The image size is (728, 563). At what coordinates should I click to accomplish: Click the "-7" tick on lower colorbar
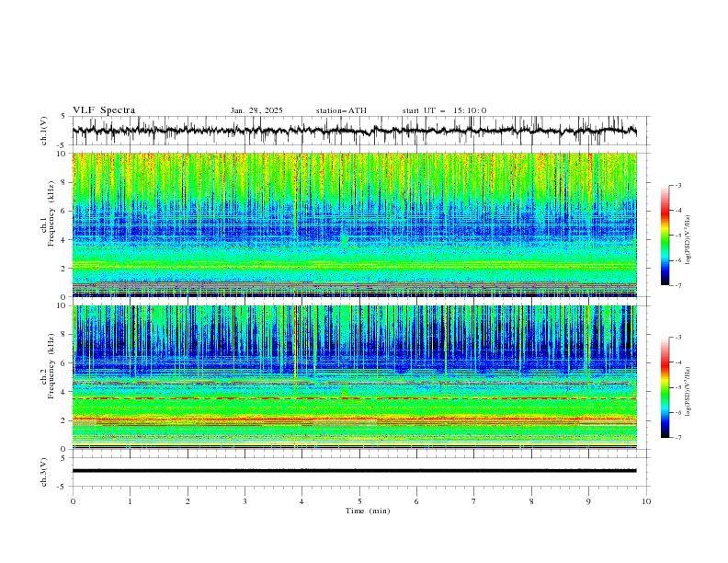coord(677,438)
